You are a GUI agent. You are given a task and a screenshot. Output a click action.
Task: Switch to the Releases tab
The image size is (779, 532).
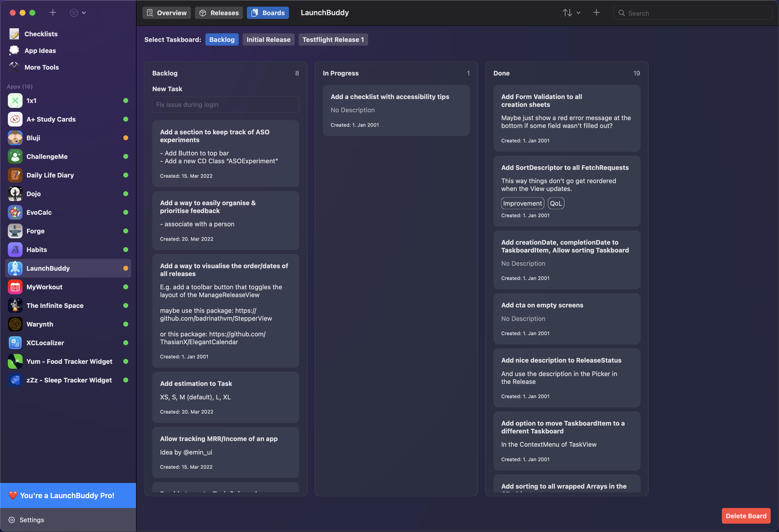pyautogui.click(x=219, y=13)
